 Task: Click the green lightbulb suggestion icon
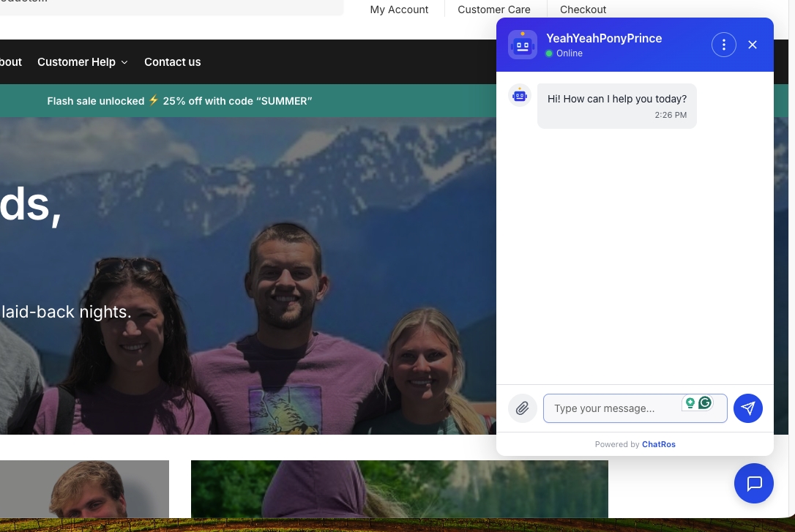tap(690, 402)
